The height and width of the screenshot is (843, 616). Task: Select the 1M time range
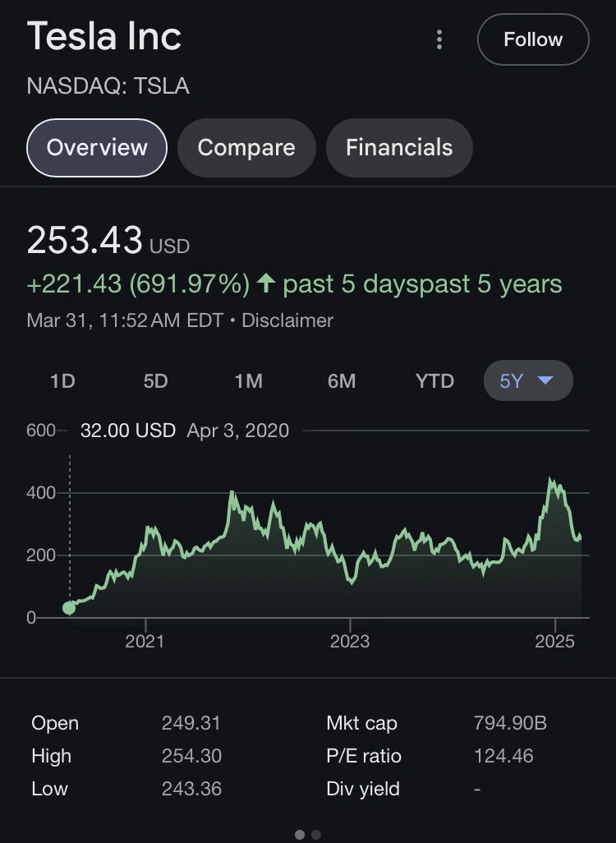248,381
